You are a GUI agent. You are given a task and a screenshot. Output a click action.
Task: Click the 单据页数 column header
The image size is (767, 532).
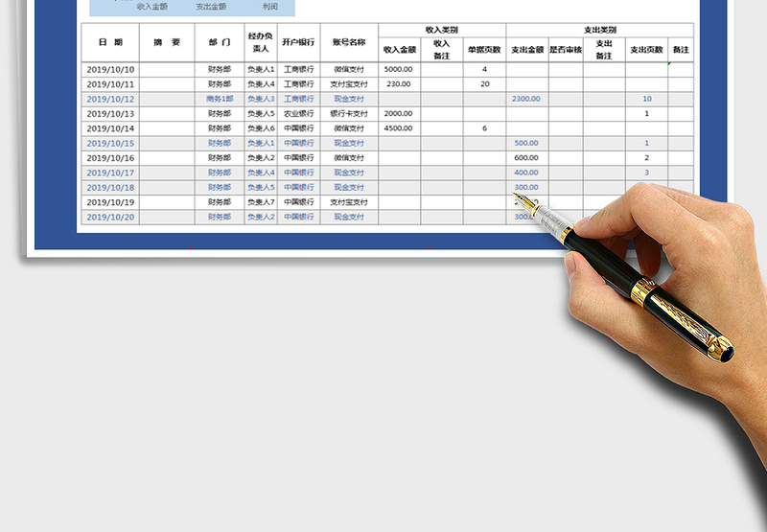(x=484, y=50)
